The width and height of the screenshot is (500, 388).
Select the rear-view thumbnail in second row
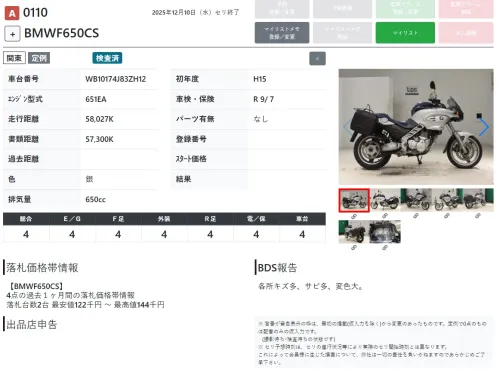354,232
